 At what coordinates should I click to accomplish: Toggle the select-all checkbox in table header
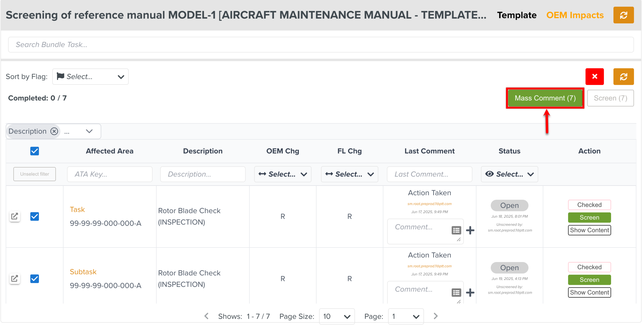(x=35, y=151)
